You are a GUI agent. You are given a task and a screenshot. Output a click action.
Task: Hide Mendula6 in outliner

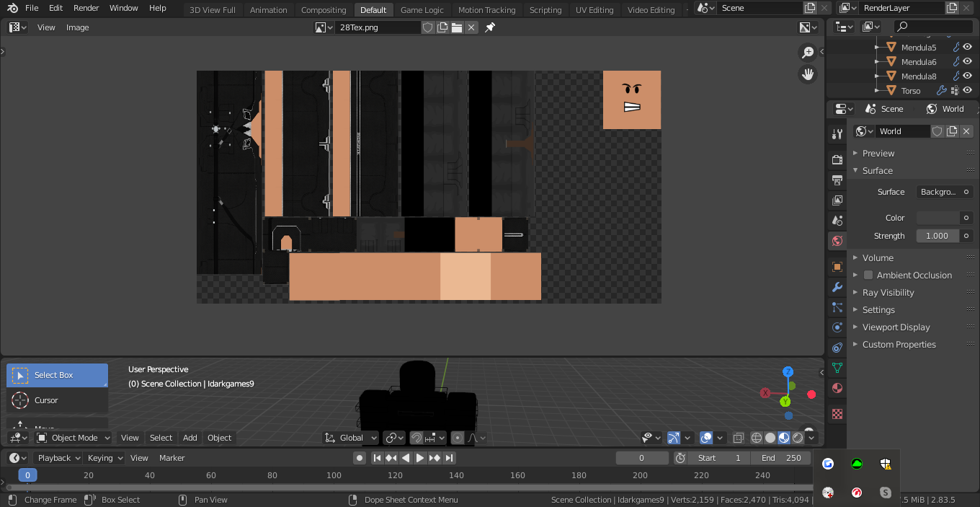pyautogui.click(x=968, y=61)
